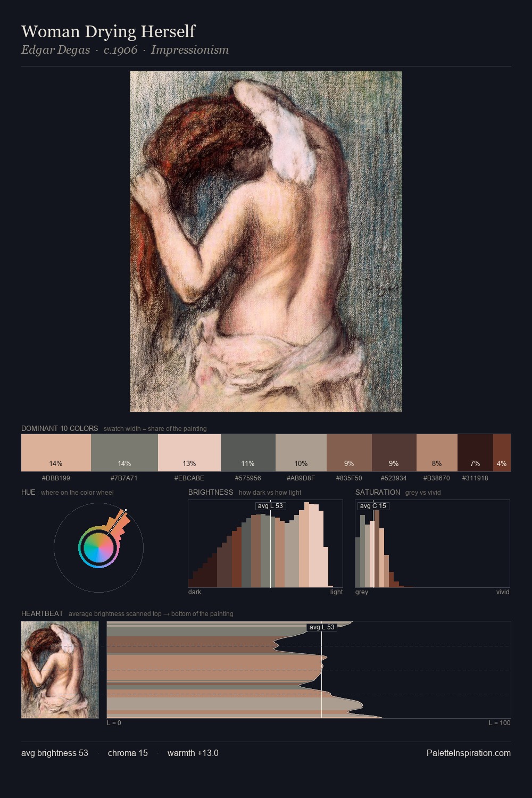Click the "BRIGHTNESS" section heading
The width and height of the screenshot is (532, 798).
click(211, 492)
